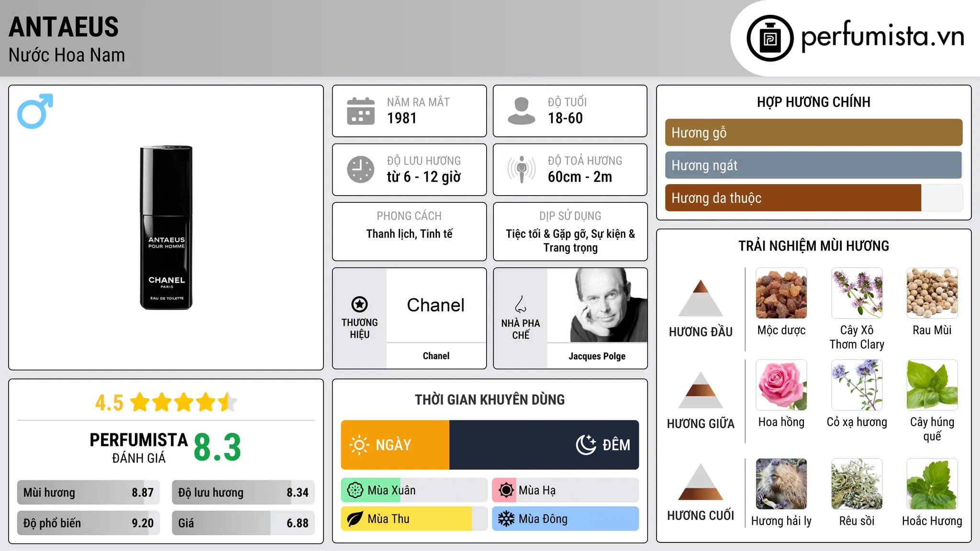Click the moon icon beside Đêm
The image size is (980, 551).
[586, 445]
